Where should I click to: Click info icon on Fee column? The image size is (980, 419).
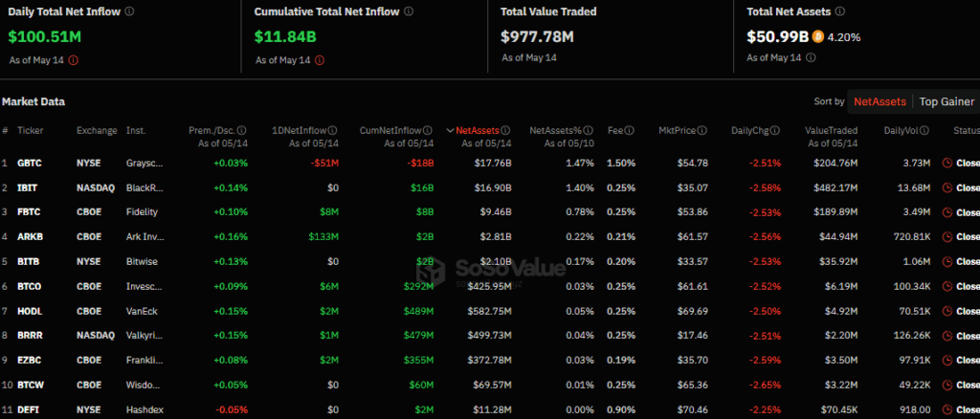(x=630, y=130)
